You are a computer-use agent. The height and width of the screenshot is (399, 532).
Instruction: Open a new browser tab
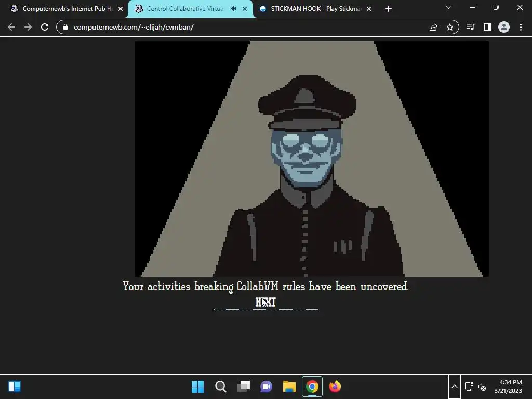[x=389, y=9]
